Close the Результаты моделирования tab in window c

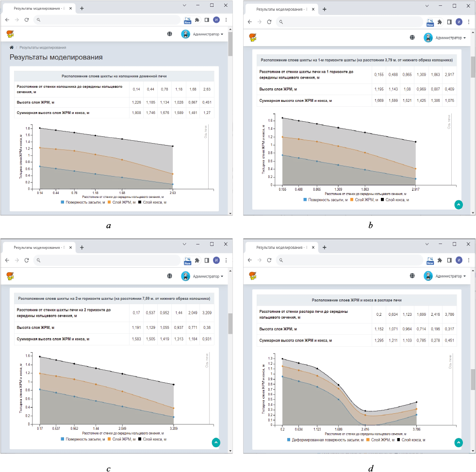[70, 247]
